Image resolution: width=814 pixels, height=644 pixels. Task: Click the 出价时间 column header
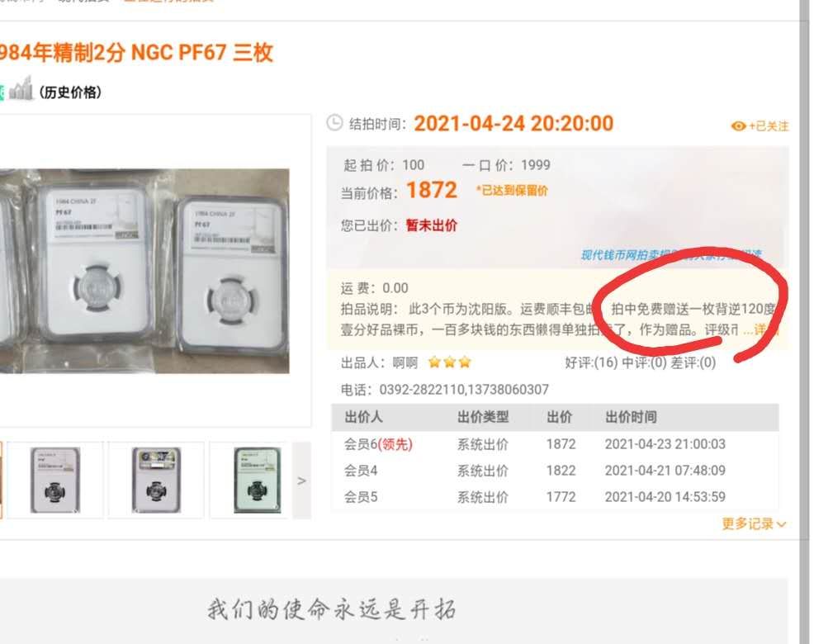pos(631,417)
